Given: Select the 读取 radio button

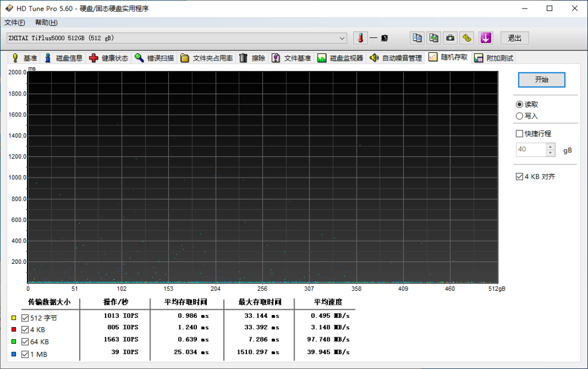Looking at the screenshot, I should point(519,105).
